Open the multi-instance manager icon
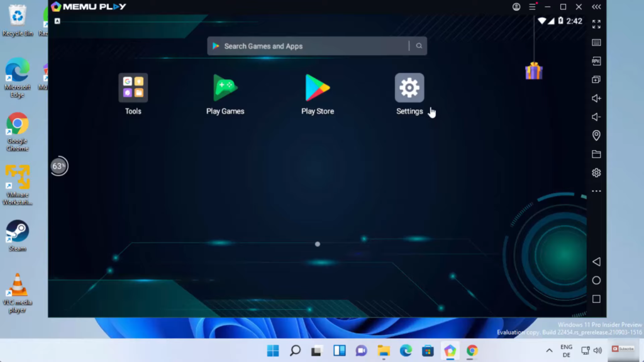The width and height of the screenshot is (644, 362). click(x=596, y=80)
